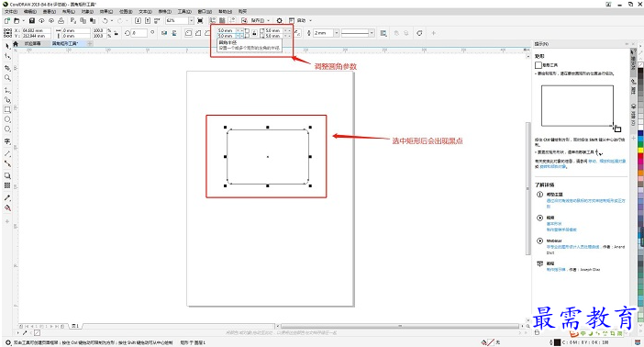This screenshot has width=644, height=347.
Task: Open the File menu
Action: (x=11, y=12)
